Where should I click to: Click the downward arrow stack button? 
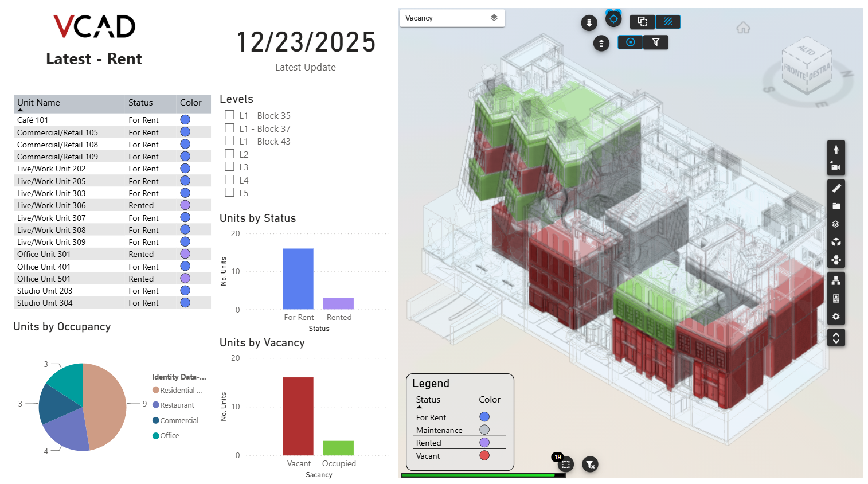589,23
